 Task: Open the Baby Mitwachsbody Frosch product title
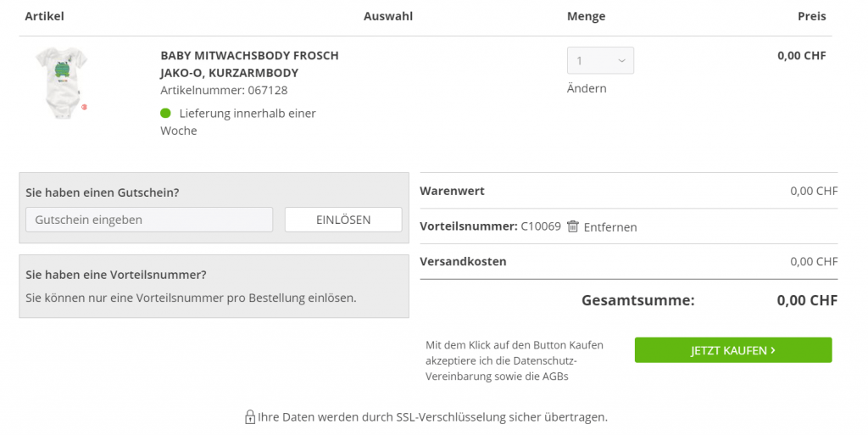click(249, 56)
